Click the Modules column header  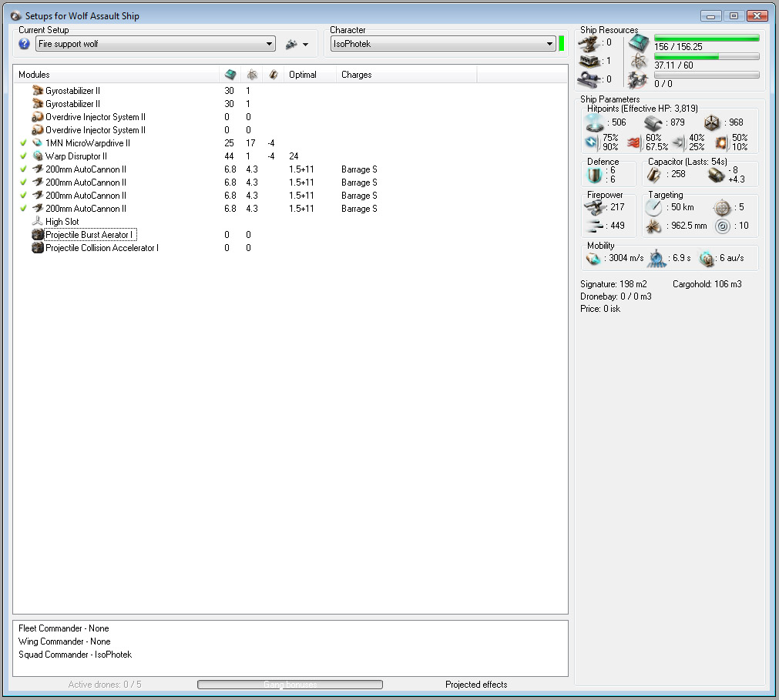(x=34, y=75)
